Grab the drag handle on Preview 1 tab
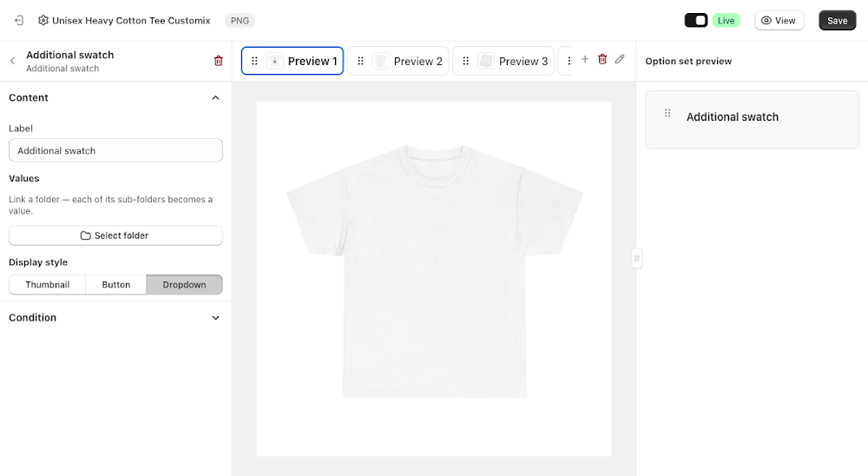Image resolution: width=868 pixels, height=476 pixels. pos(254,61)
